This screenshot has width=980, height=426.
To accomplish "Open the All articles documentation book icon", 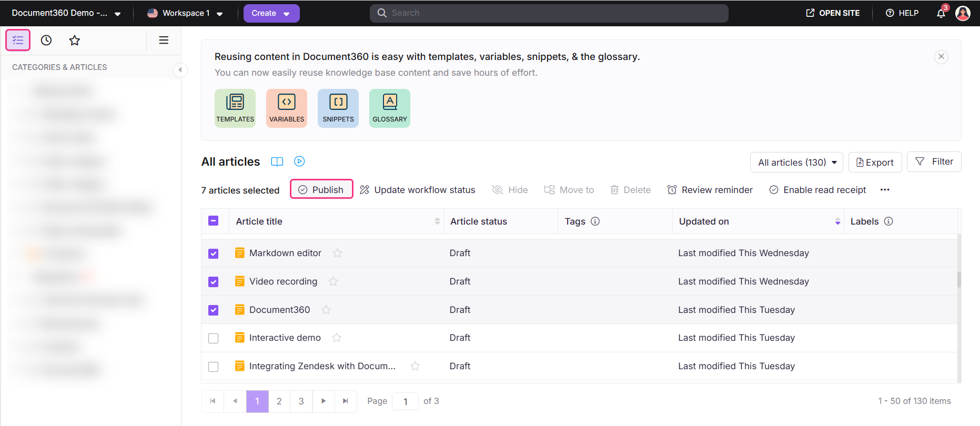I will [277, 161].
